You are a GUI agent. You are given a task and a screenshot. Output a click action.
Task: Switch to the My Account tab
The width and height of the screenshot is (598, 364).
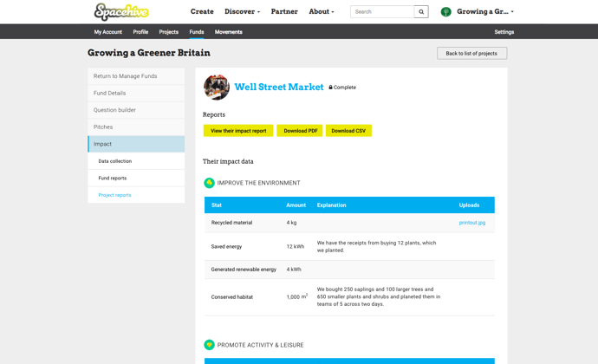108,32
